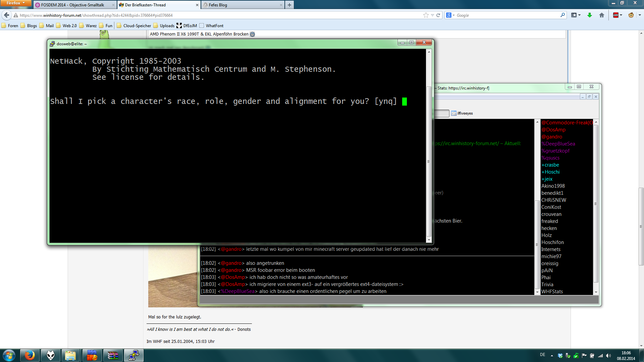Image resolution: width=644 pixels, height=362 pixels.
Task: Bookmark this page with the star icon
Action: click(426, 15)
